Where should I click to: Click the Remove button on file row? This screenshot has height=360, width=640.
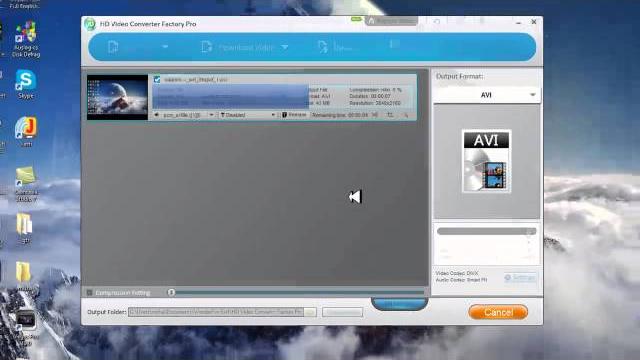pyautogui.click(x=294, y=115)
